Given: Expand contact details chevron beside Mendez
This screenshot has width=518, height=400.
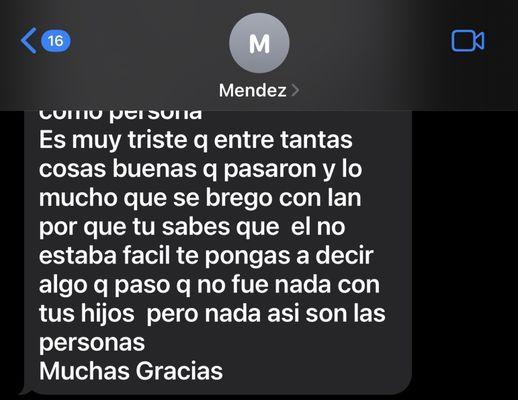Looking at the screenshot, I should pyautogui.click(x=295, y=90).
